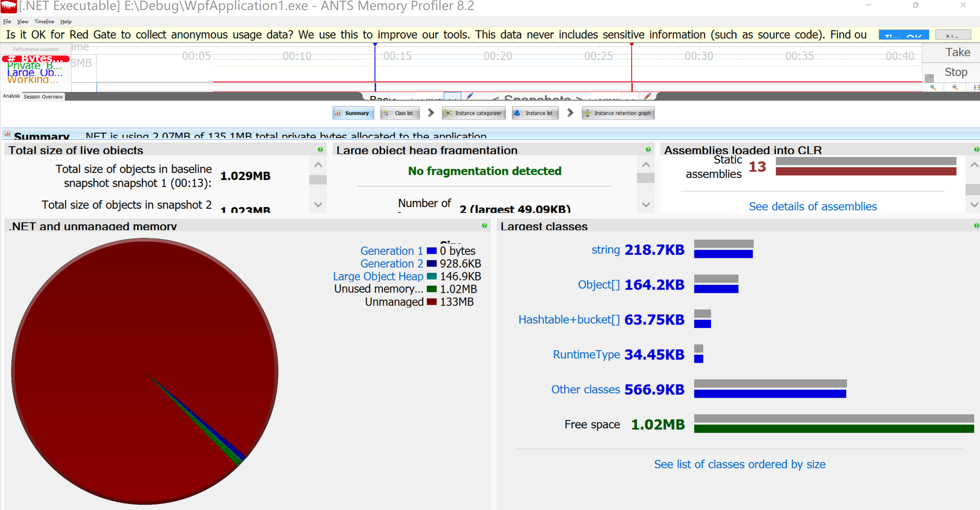The height and width of the screenshot is (510, 980).
Task: Switch to the Session Overview tab
Action: pyautogui.click(x=43, y=97)
